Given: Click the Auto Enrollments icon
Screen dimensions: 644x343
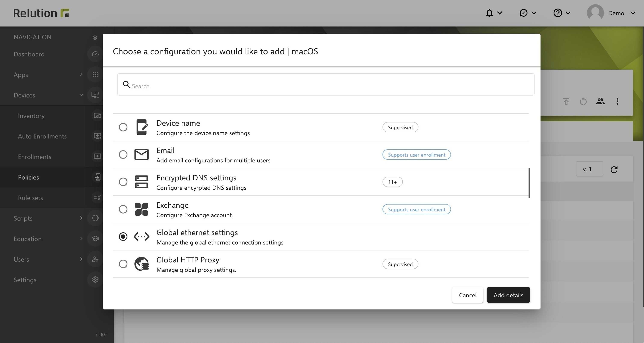Looking at the screenshot, I should (97, 136).
